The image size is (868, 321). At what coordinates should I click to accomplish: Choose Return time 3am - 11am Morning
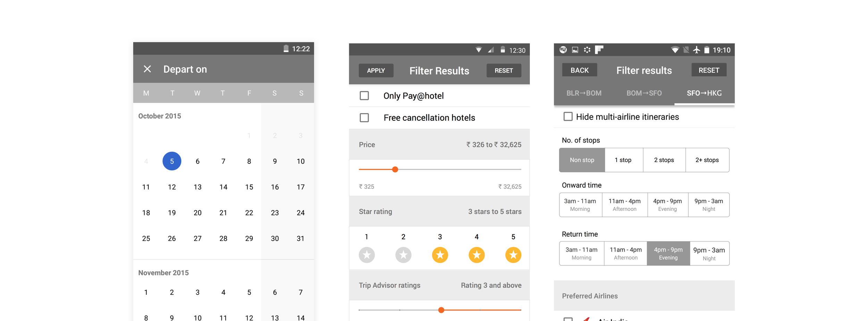pyautogui.click(x=582, y=253)
